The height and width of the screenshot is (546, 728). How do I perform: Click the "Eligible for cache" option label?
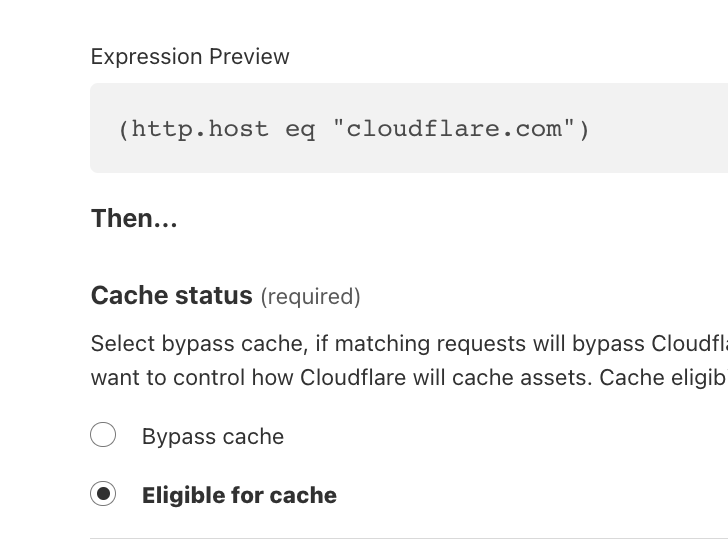pos(239,495)
